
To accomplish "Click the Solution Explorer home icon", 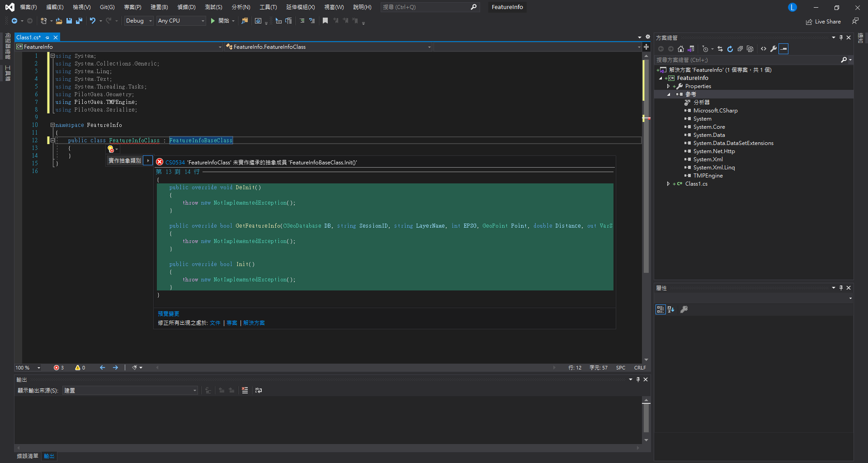I will 681,49.
